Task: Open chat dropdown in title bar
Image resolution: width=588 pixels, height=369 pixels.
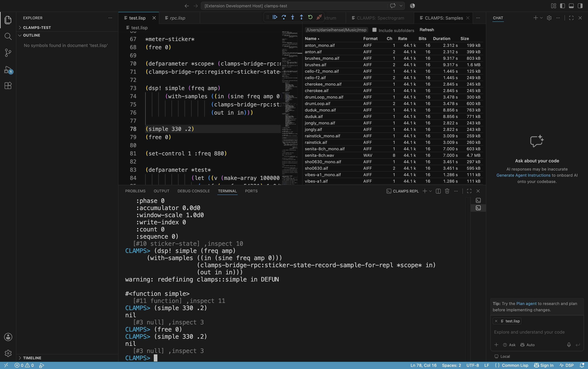Action: tap(401, 6)
